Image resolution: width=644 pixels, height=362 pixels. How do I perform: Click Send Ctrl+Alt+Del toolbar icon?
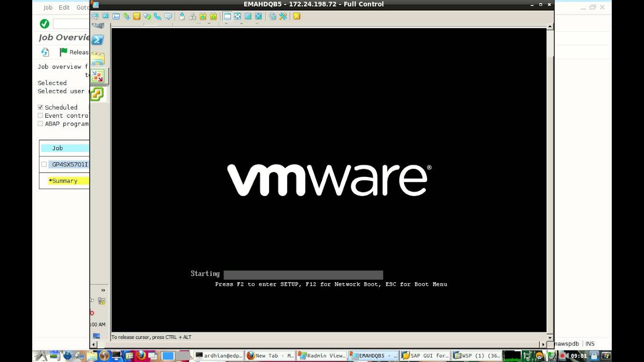[182, 16]
